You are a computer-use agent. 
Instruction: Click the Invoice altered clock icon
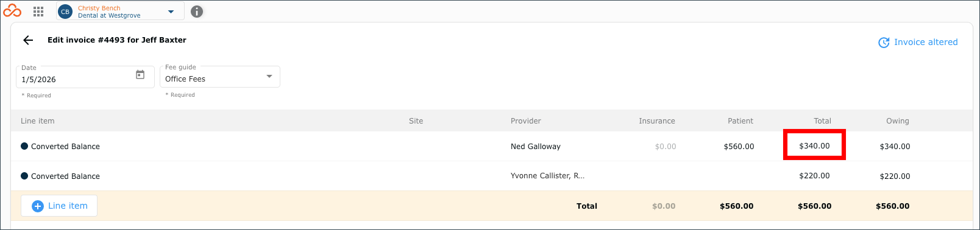click(884, 43)
